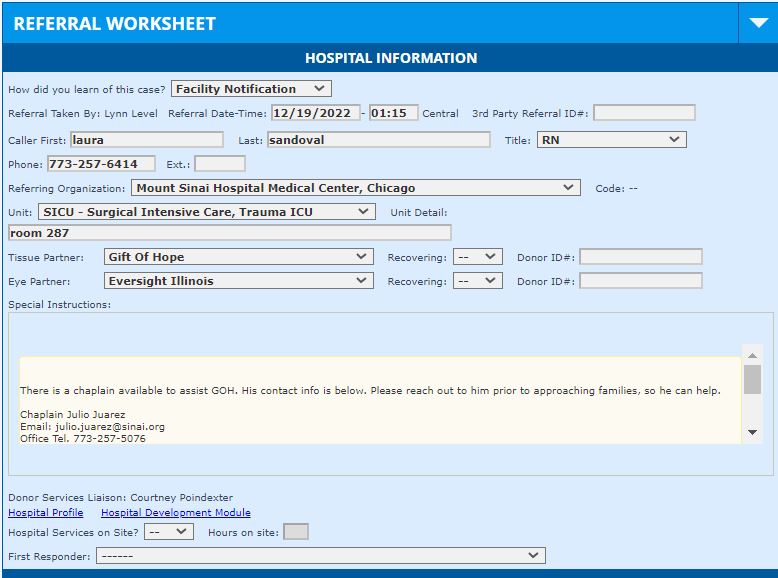This screenshot has height=578, width=778.
Task: Edit the Caller First name field
Action: click(146, 140)
